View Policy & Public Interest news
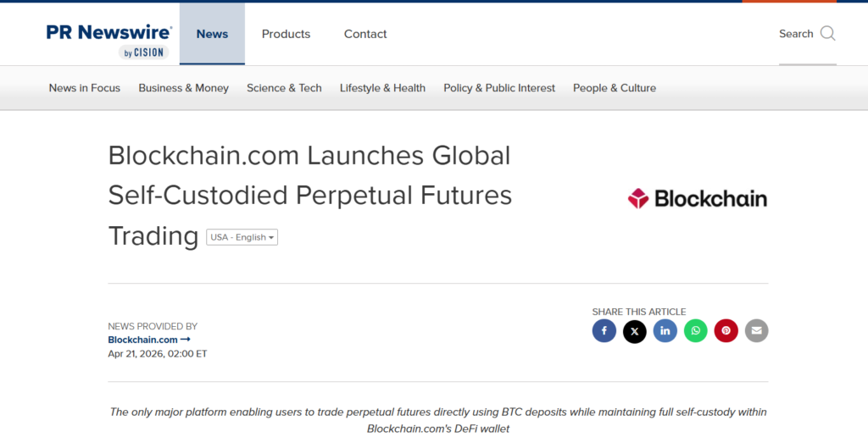Image resolution: width=868 pixels, height=448 pixels. (x=499, y=88)
